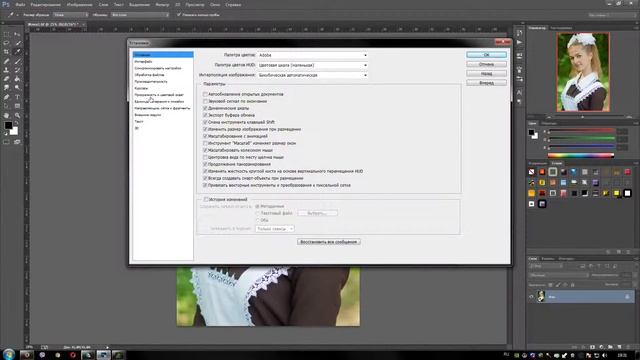640x360 pixels.
Task: Apply the default no-style swatch
Action: [531, 172]
